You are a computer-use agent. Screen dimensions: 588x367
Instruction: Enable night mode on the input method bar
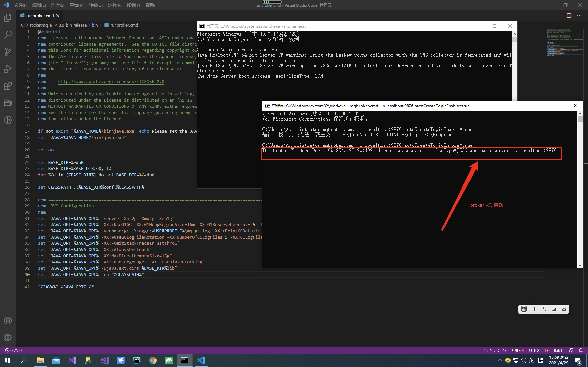(554, 309)
